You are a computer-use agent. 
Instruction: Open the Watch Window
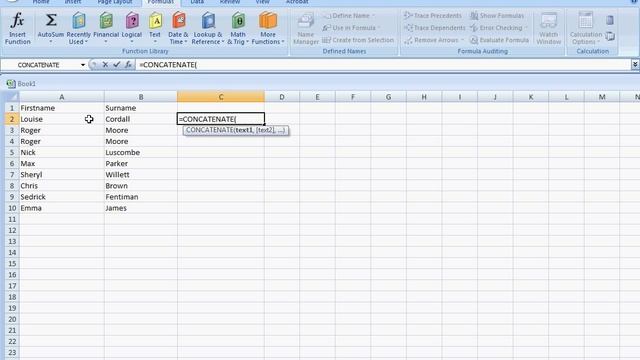[x=549, y=29]
